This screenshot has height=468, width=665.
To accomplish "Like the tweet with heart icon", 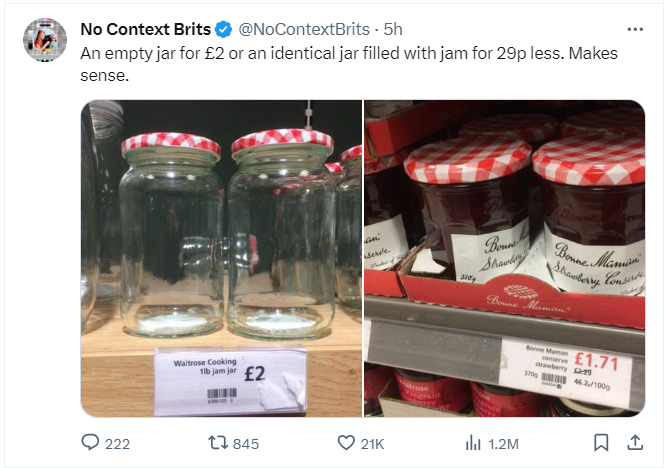I will coord(346,443).
